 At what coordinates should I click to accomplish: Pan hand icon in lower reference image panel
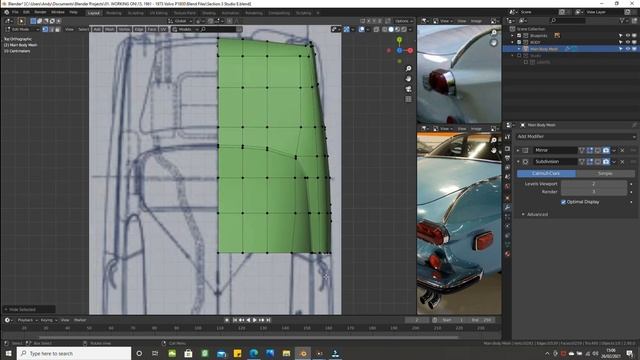click(x=494, y=150)
